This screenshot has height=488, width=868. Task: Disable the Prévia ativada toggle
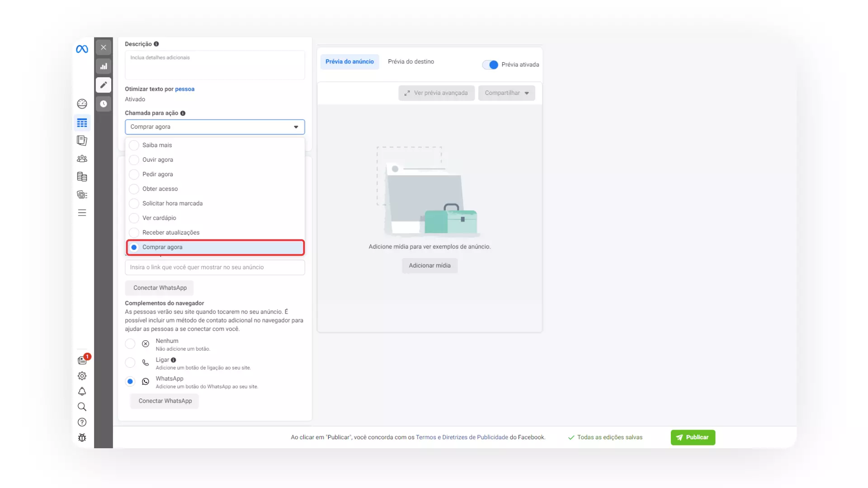(x=491, y=65)
